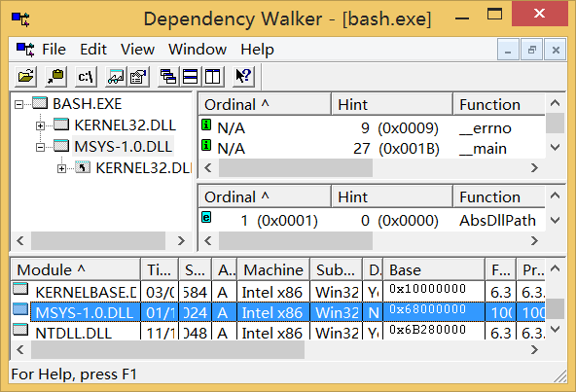576x392 pixels.
Task: Click the module icon for KERNELBASE row
Action: point(20,289)
